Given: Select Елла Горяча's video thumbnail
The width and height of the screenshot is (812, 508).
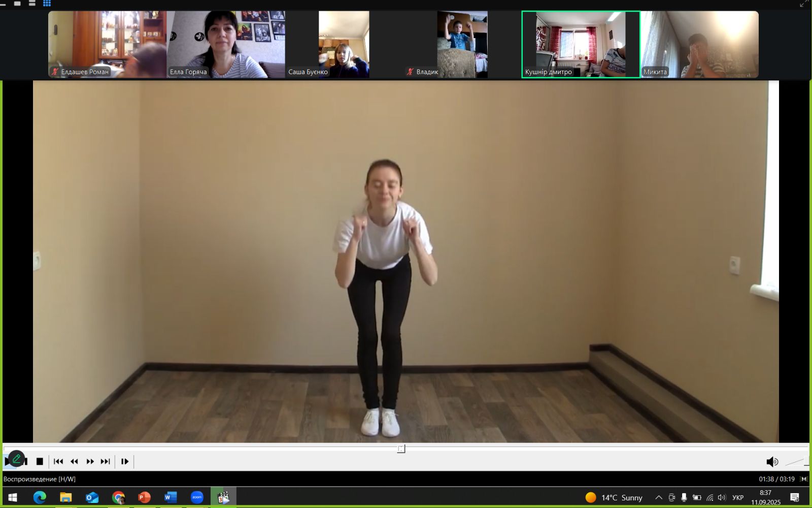Looking at the screenshot, I should point(226,44).
